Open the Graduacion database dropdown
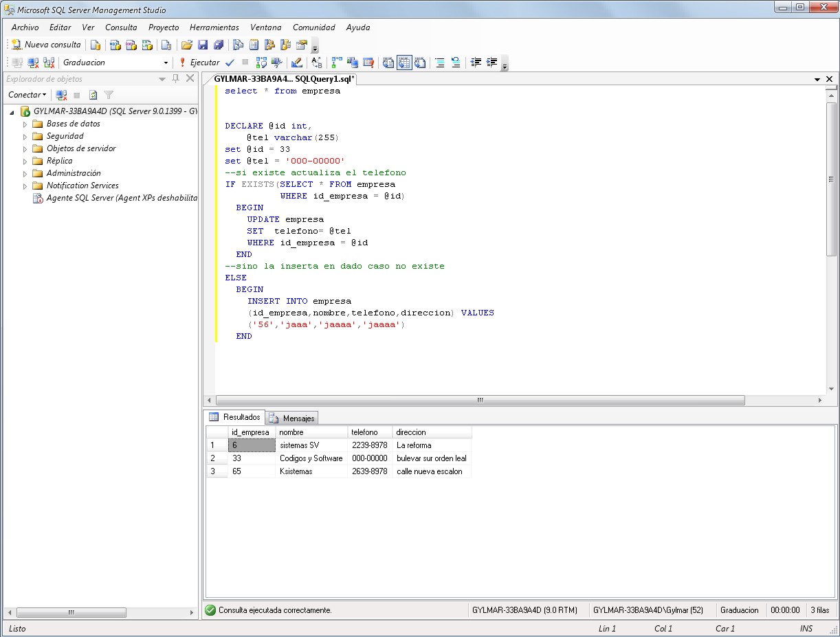Viewport: 840px width, 637px height. pyautogui.click(x=166, y=63)
